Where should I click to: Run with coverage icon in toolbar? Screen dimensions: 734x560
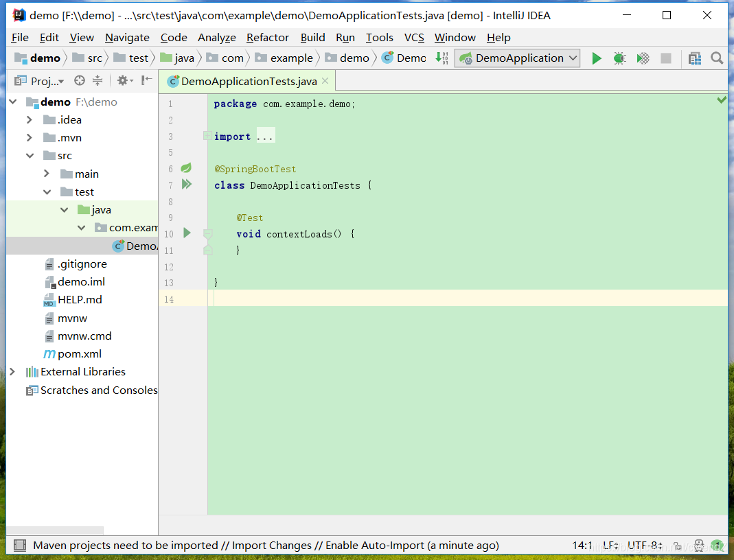pos(643,58)
